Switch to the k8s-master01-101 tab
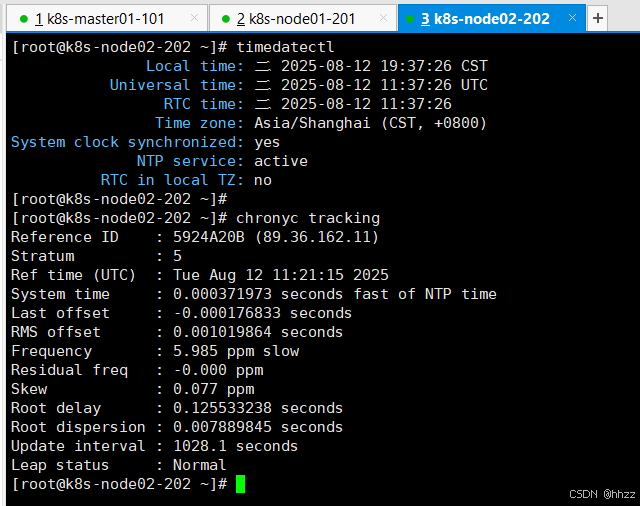The width and height of the screenshot is (640, 506). pyautogui.click(x=107, y=18)
